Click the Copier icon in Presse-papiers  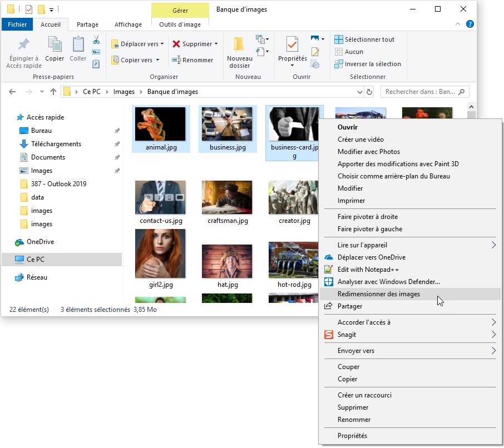coord(55,44)
